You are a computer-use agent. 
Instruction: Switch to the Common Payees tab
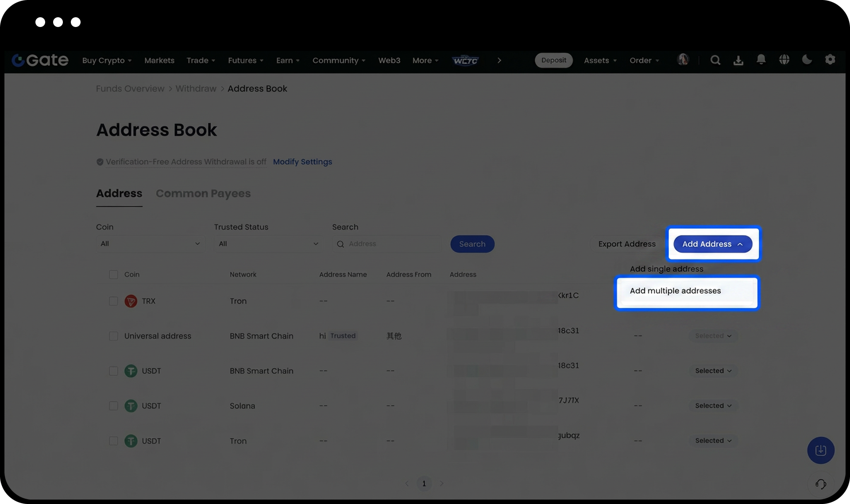click(203, 194)
